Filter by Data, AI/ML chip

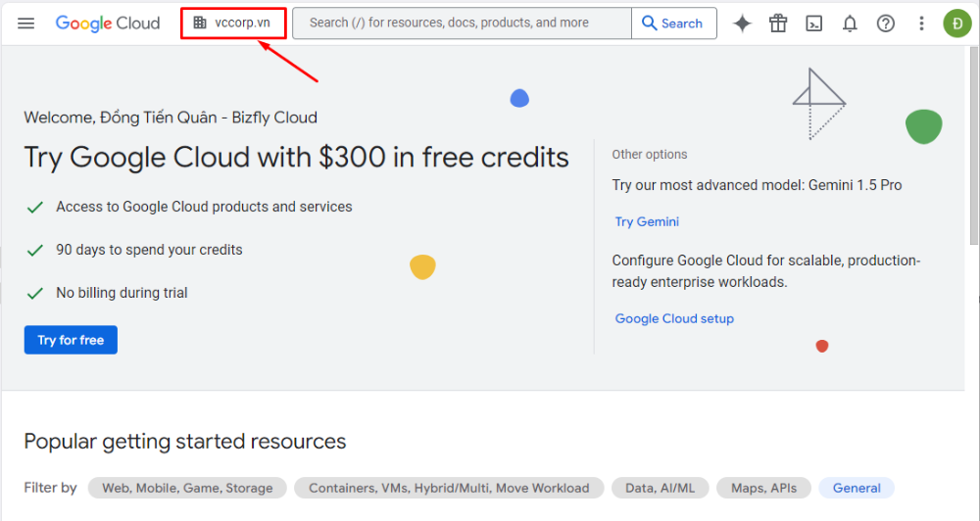(660, 488)
